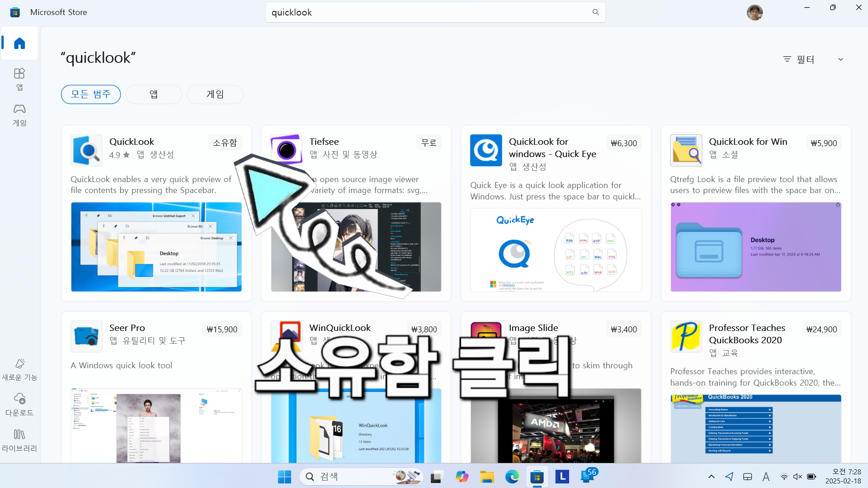Click the 무료 (Free) button on Tiefsee
Viewport: 868px width, 488px height.
(429, 143)
